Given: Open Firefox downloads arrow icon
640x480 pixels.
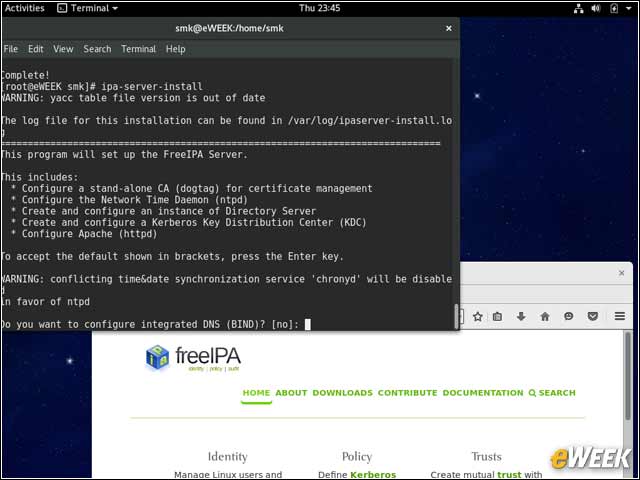Looking at the screenshot, I should pyautogui.click(x=521, y=316).
